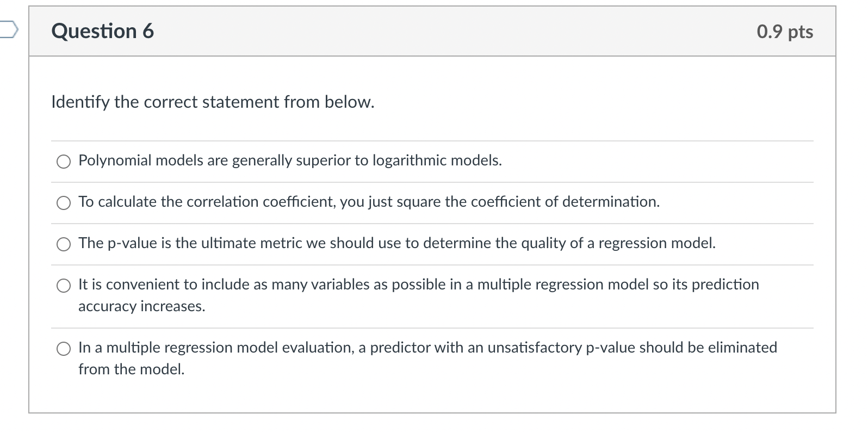This screenshot has height=432, width=868.
Task: Select 'Polynomial models are generally superior' option
Action: pos(64,161)
